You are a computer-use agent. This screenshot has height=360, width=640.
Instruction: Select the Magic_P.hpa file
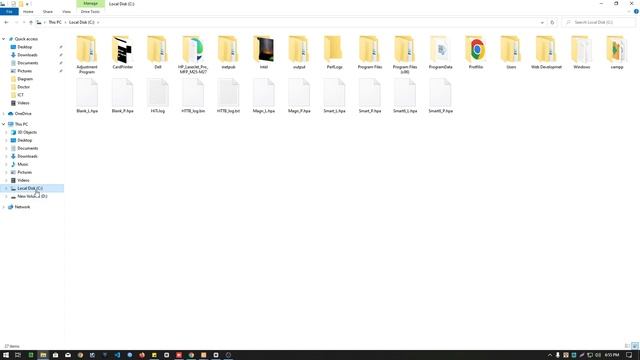(299, 96)
